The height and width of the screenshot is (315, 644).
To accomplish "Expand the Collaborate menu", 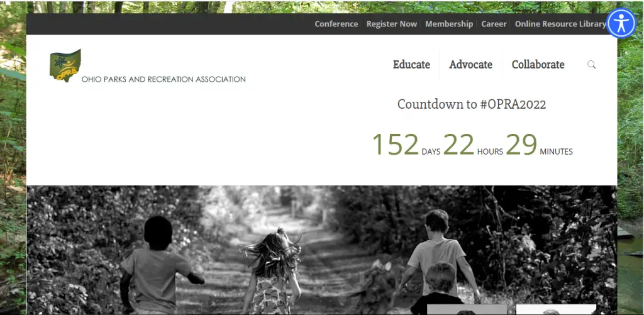I will coord(538,65).
